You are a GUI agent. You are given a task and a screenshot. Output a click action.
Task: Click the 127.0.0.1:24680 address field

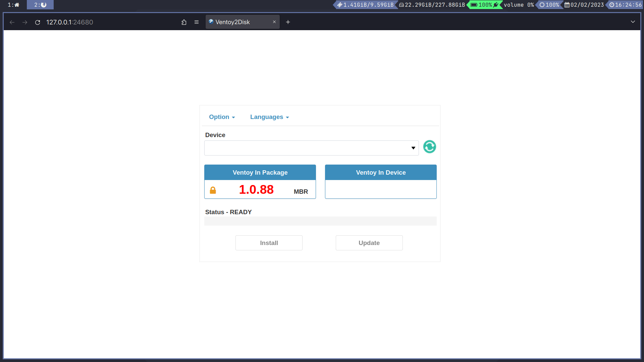[101, 22]
